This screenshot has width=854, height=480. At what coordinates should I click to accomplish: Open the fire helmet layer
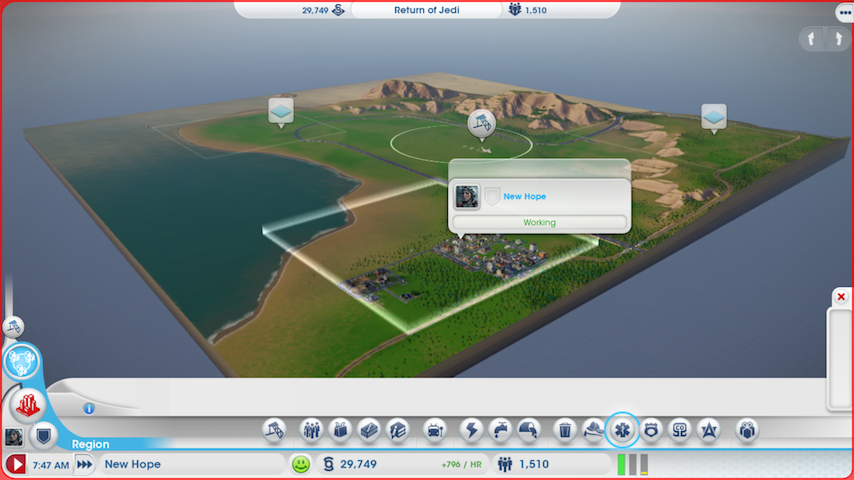click(x=594, y=430)
